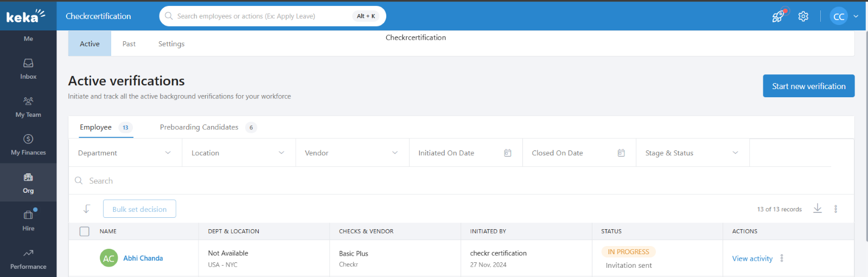Open settings gear in top bar
The height and width of the screenshot is (277, 868).
803,16
